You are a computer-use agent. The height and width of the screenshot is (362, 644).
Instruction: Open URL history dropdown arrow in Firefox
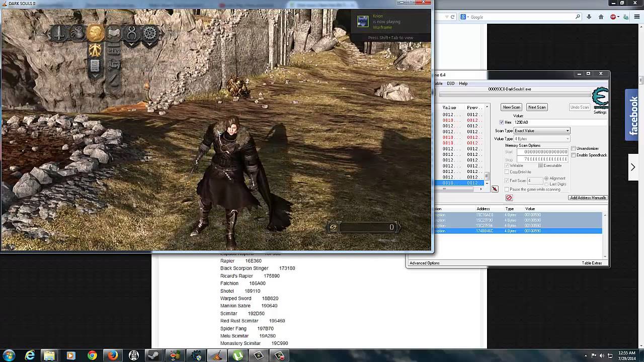pos(446,17)
